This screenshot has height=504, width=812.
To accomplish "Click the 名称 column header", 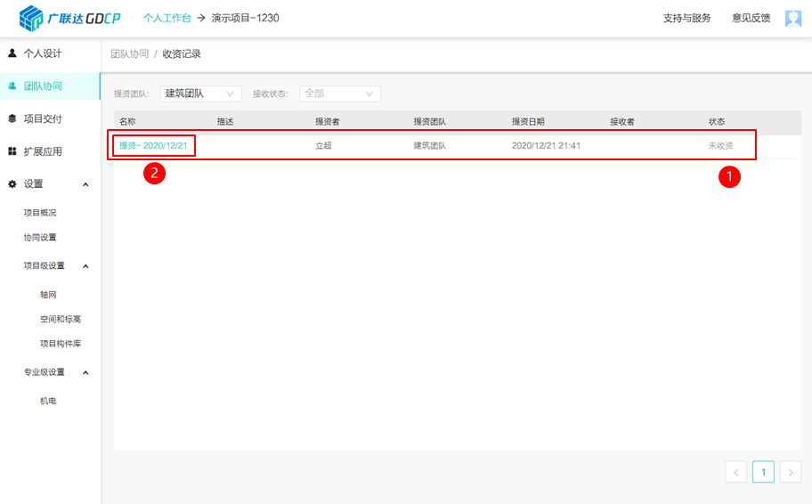I will 127,122.
